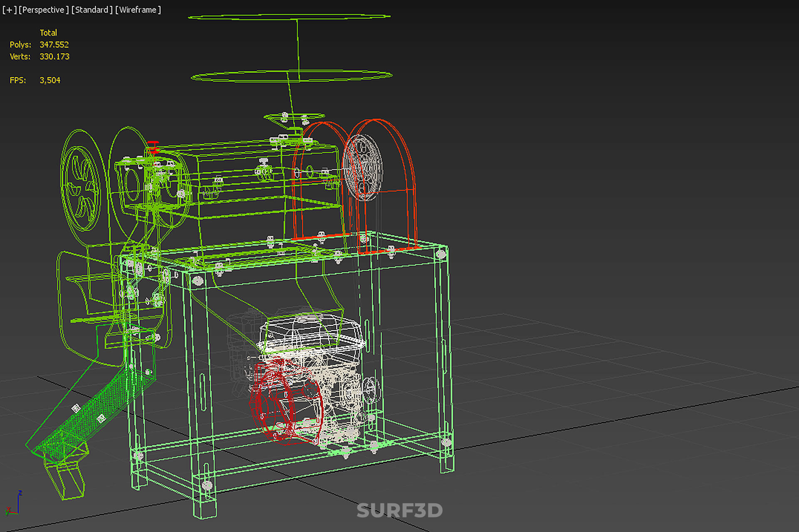
Task: Click the Polys: label
Action: pos(20,44)
